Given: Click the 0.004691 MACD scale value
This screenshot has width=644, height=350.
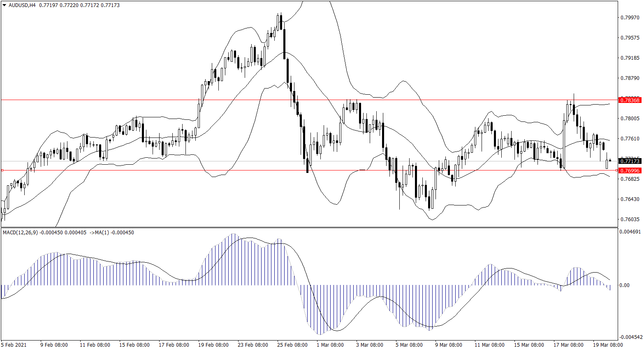Looking at the screenshot, I should tap(630, 232).
